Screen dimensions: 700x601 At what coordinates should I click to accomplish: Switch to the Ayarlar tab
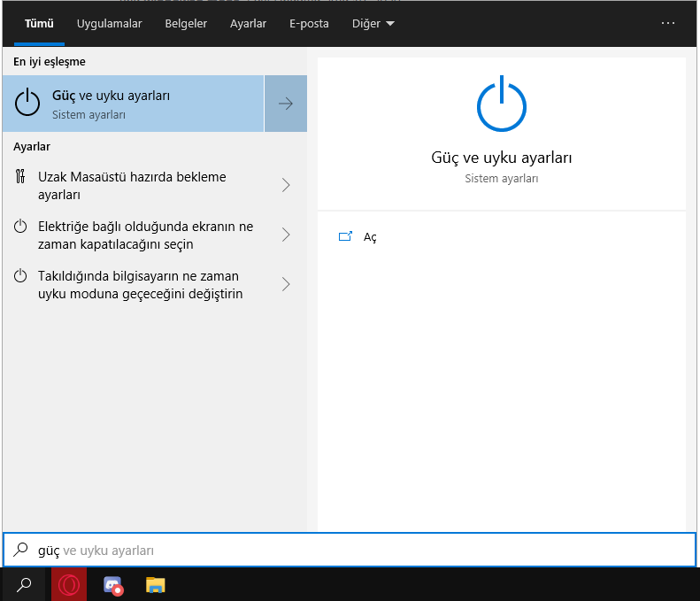coord(248,24)
